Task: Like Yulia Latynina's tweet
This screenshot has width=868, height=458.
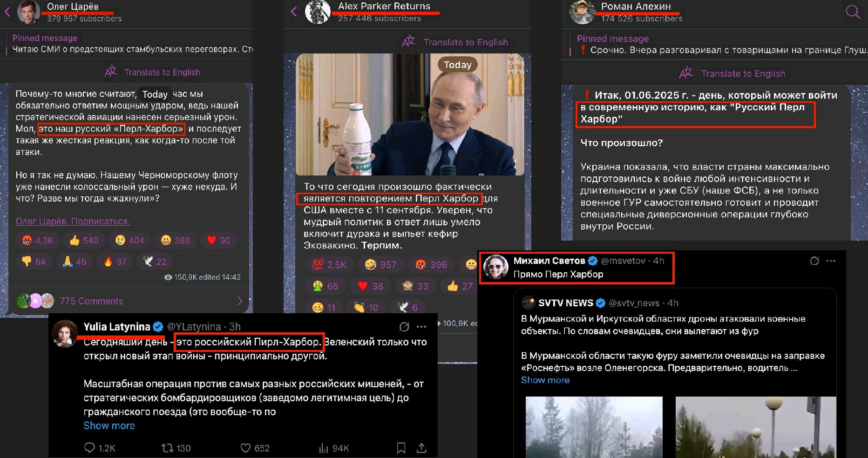Action: tap(255, 448)
